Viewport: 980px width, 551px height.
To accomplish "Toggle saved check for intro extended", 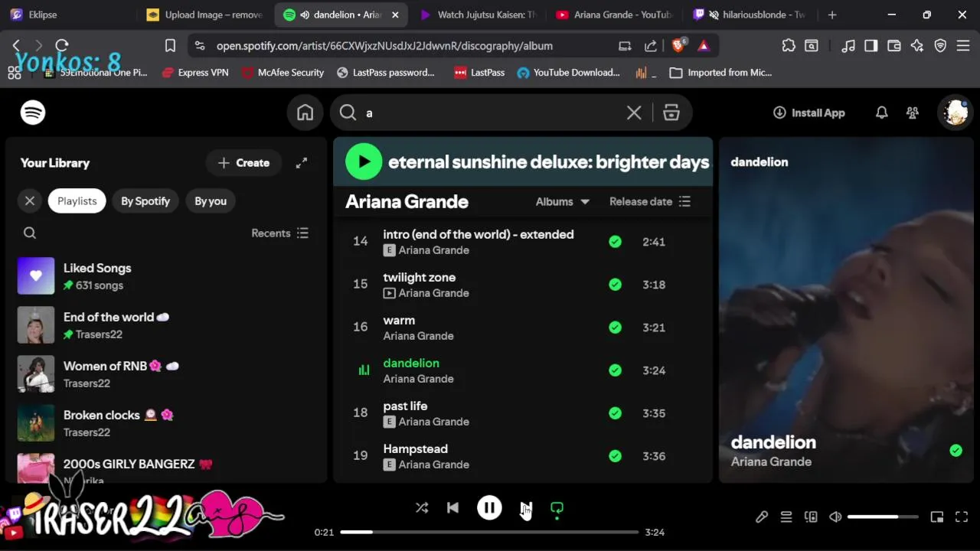I will coord(615,242).
